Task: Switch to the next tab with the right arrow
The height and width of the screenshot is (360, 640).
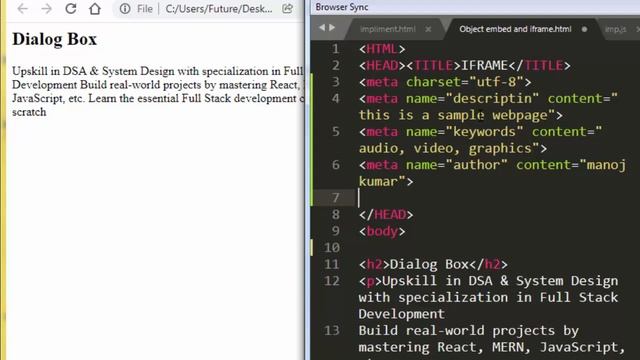Action: pos(332,27)
